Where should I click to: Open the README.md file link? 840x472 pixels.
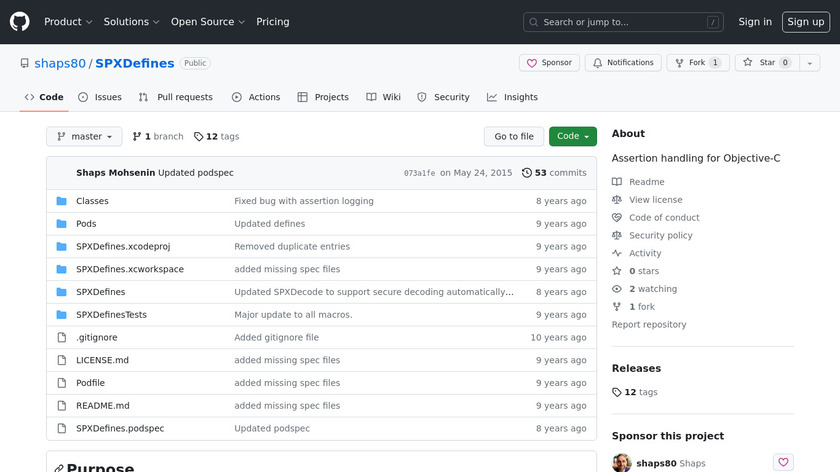(x=103, y=406)
